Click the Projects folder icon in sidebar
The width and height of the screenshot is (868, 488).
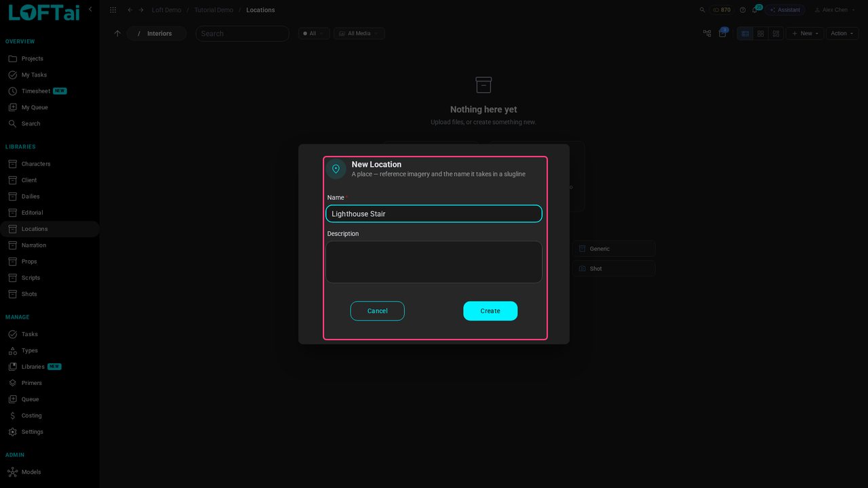pyautogui.click(x=12, y=59)
